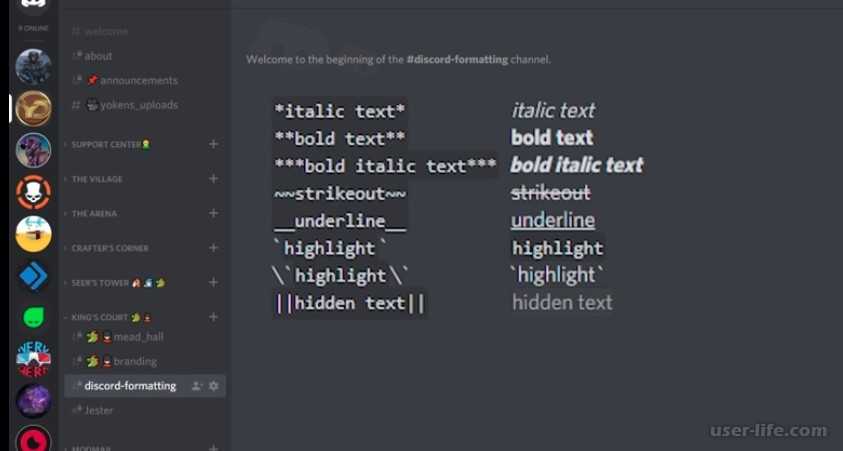
Task: Select the about channel
Action: 92,56
